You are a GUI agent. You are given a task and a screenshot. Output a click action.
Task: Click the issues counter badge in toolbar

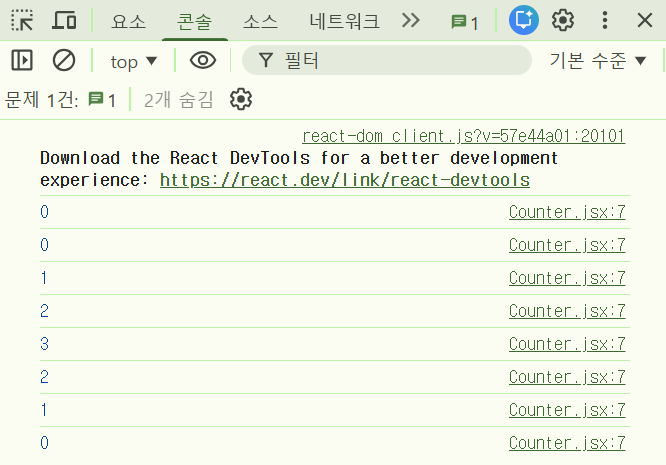[x=464, y=21]
